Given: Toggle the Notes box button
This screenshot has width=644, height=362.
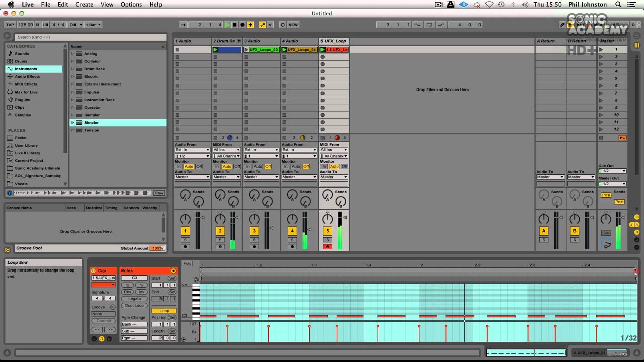Looking at the screenshot, I should pos(101,339).
